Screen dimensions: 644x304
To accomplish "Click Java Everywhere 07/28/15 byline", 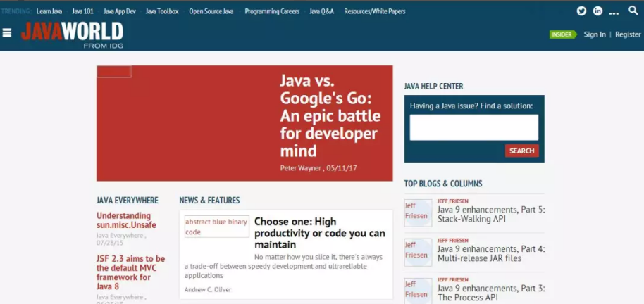I will coord(121,239).
